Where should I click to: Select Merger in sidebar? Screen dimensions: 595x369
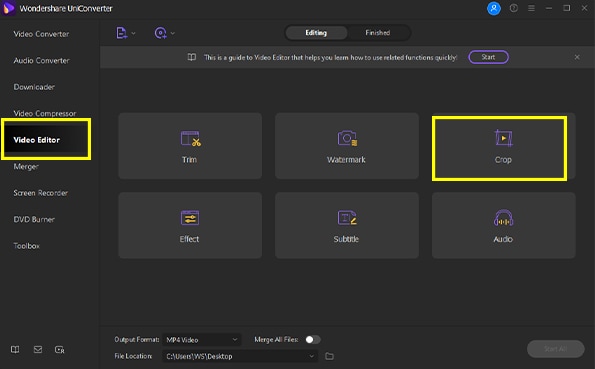point(26,166)
